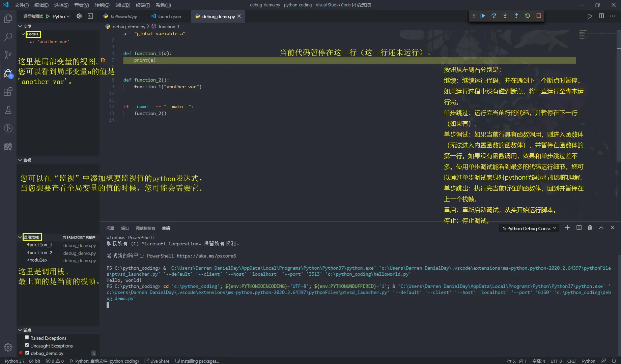Click Continue in the debug toolbar
Viewport: 621px width, 364px height.
(483, 16)
